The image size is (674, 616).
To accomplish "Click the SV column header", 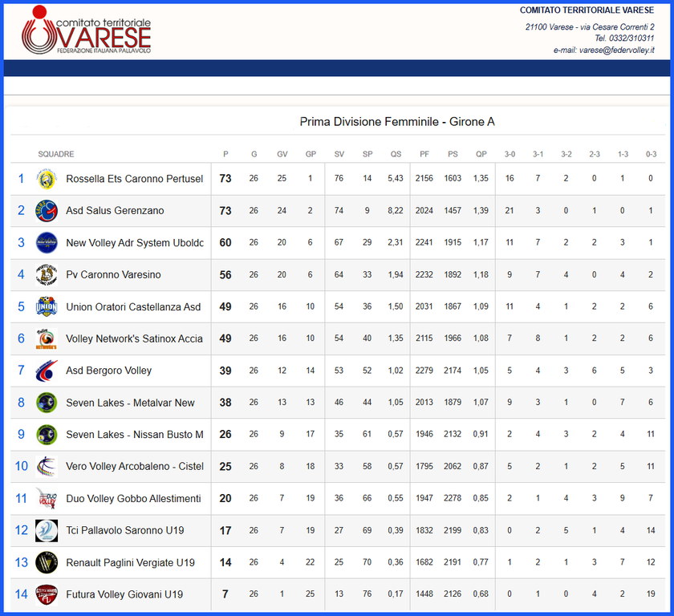I will pyautogui.click(x=339, y=154).
